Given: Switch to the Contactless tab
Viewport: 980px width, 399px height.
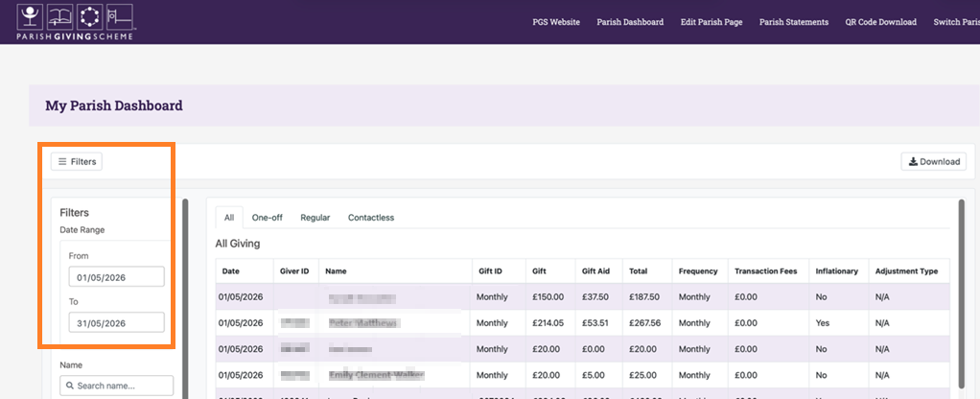Looking at the screenshot, I should pos(371,218).
